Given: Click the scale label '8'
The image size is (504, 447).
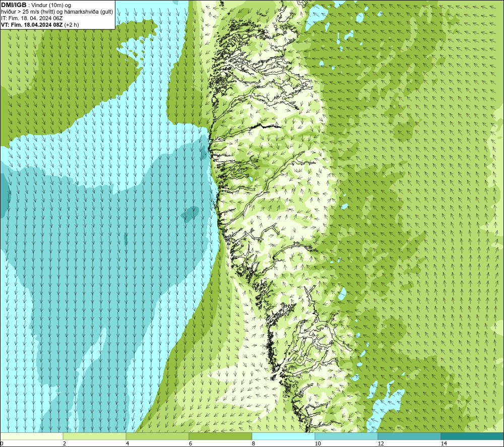Looking at the screenshot, I should coord(254,443).
